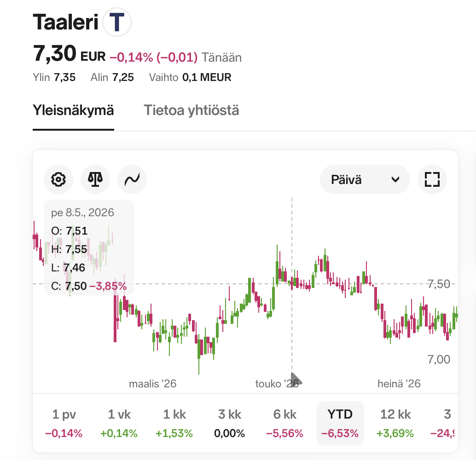Switch to Tietoa yhtiöstä tab
This screenshot has width=476, height=460.
click(x=191, y=110)
